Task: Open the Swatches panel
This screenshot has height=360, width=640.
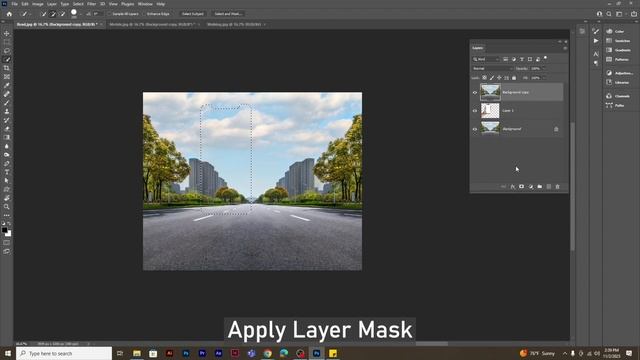Action: click(619, 41)
